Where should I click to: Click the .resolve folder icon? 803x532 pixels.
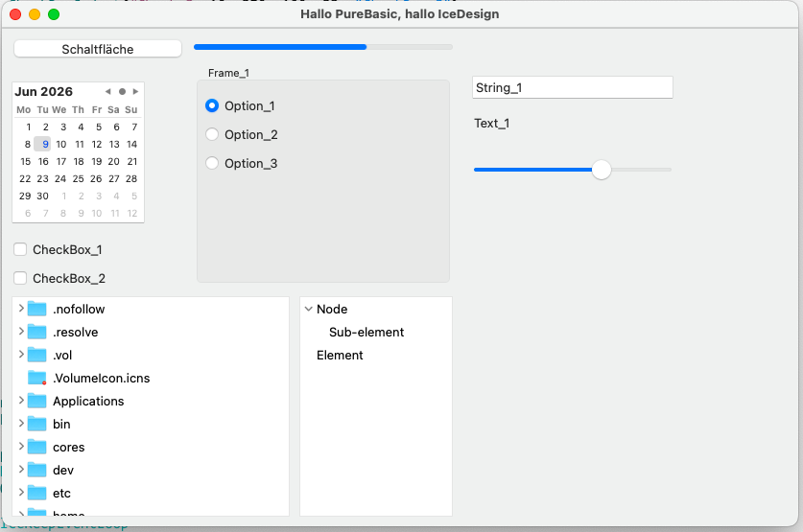point(36,332)
